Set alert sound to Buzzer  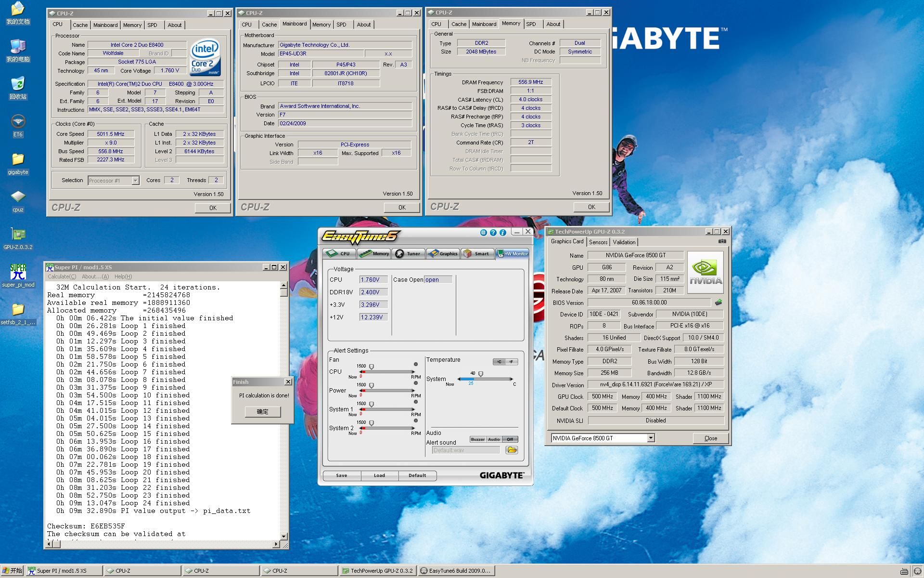[x=477, y=439]
